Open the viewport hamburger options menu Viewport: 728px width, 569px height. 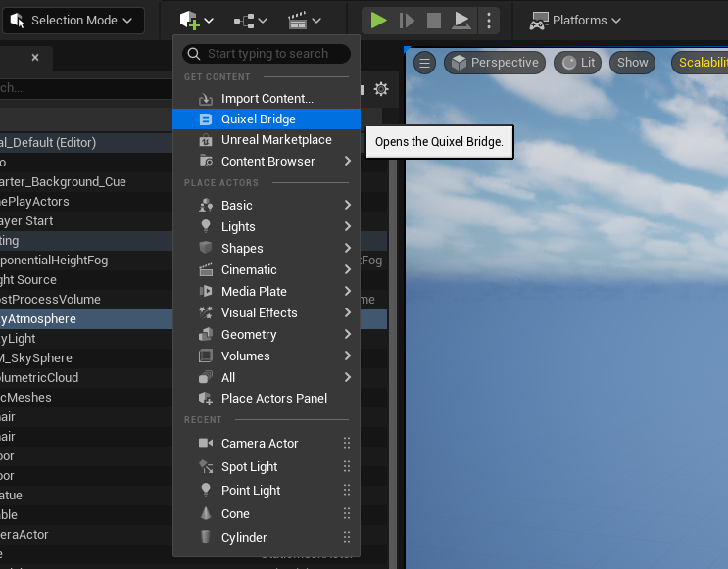[x=424, y=63]
